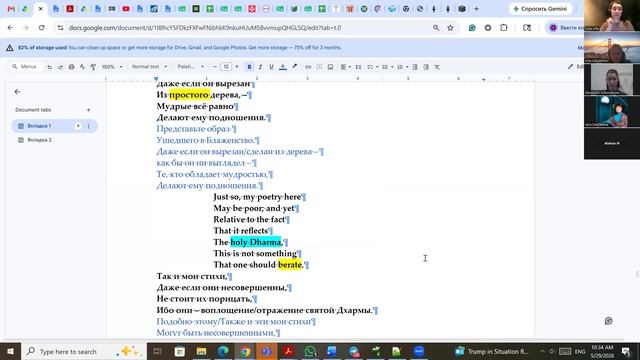The image size is (640, 360).
Task: Click the zoom magnifier icon in address bar
Action: point(436,28)
